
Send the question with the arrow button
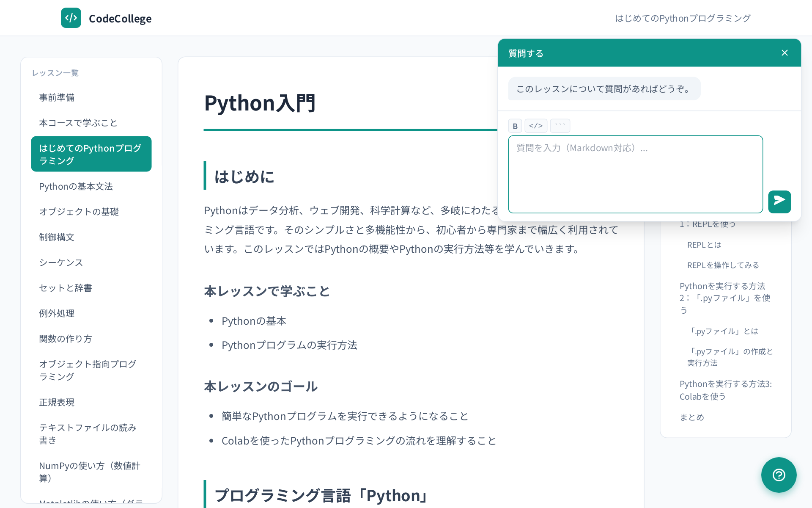pos(779,202)
